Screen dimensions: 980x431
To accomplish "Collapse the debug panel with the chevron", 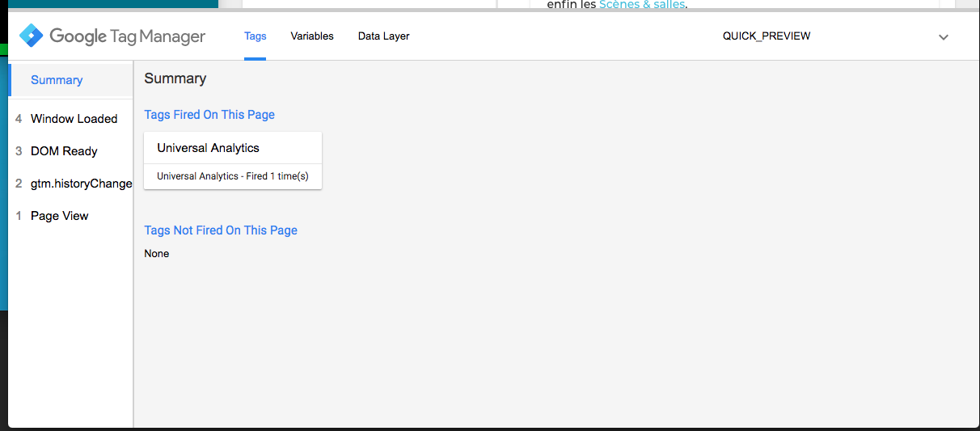I will click(943, 37).
